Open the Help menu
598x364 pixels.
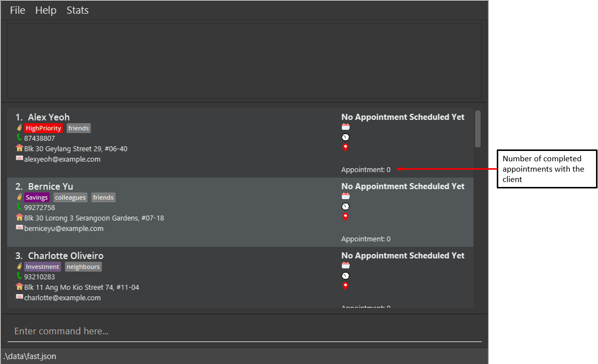[45, 10]
